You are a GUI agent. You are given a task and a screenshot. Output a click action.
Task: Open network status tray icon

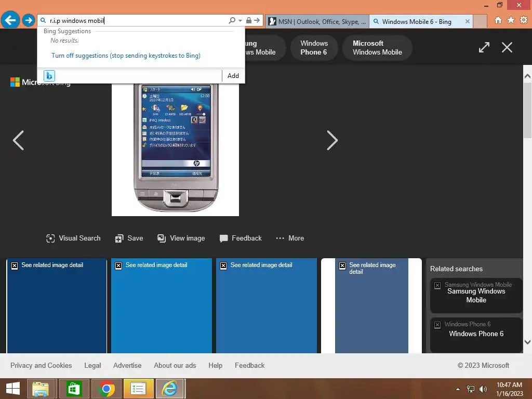[471, 389]
